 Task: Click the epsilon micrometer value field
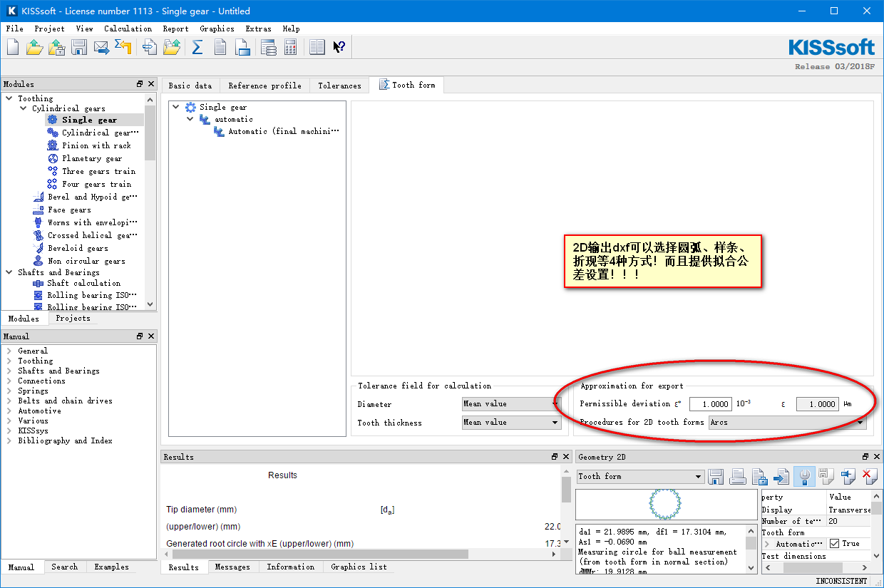(817, 404)
